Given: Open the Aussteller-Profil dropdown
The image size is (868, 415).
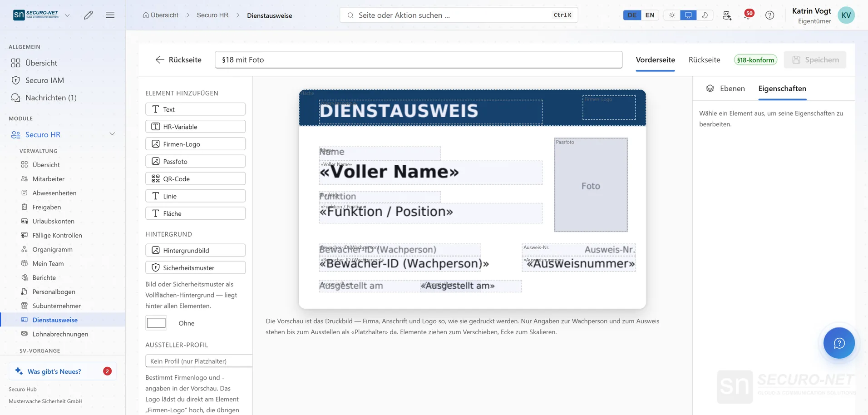Looking at the screenshot, I should click(199, 361).
